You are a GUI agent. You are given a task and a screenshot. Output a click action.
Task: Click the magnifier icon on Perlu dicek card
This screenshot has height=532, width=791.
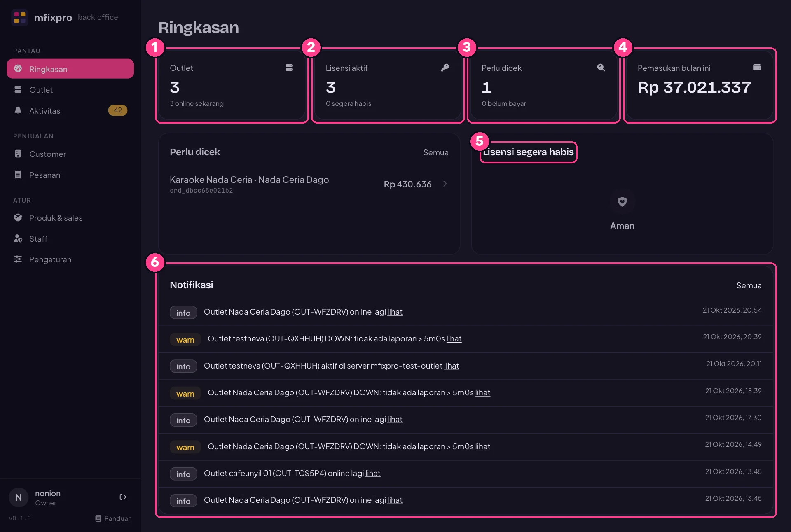[x=601, y=68]
